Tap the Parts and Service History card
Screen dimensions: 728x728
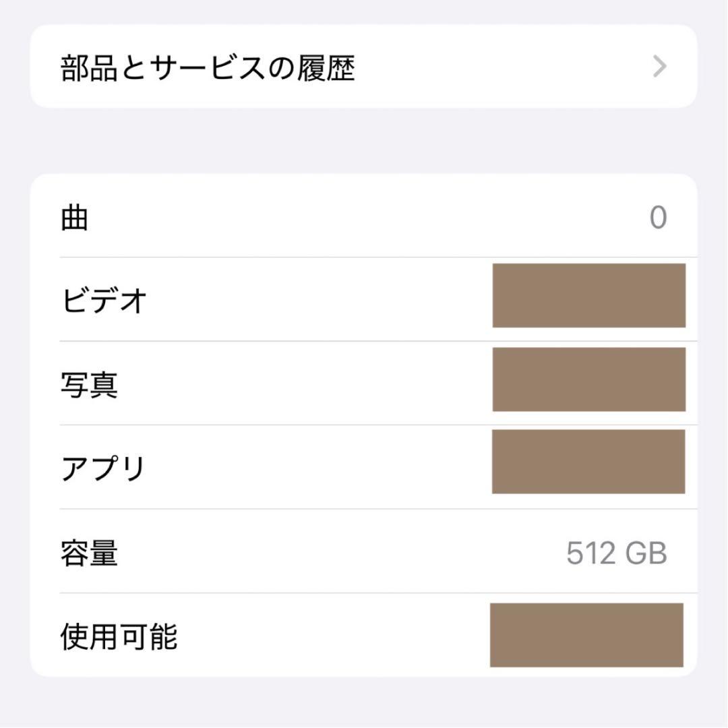[364, 65]
